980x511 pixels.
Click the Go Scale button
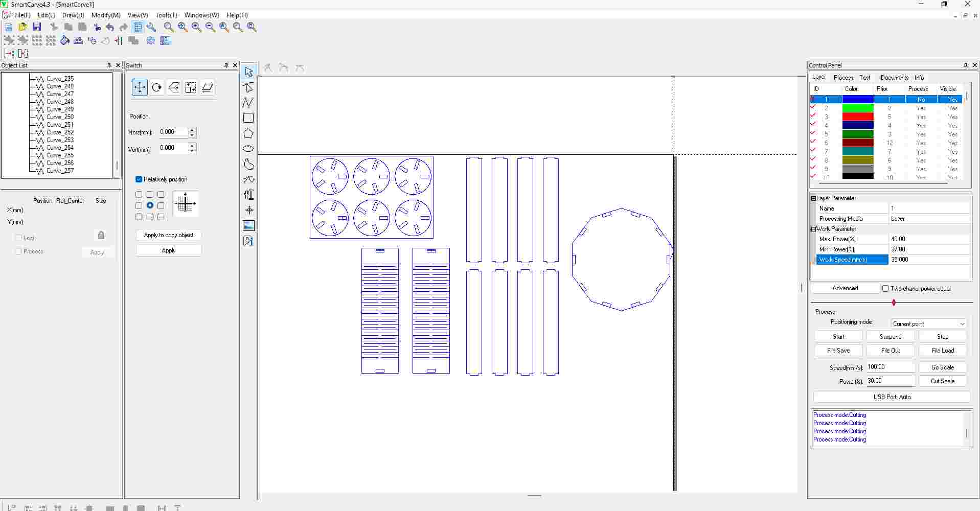pyautogui.click(x=943, y=367)
